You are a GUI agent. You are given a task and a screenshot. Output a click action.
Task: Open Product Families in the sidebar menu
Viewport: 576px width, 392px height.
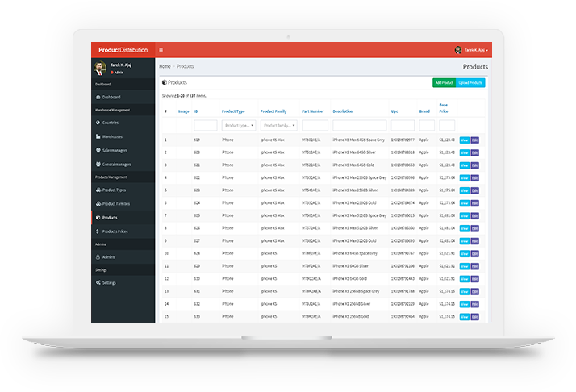(x=116, y=203)
